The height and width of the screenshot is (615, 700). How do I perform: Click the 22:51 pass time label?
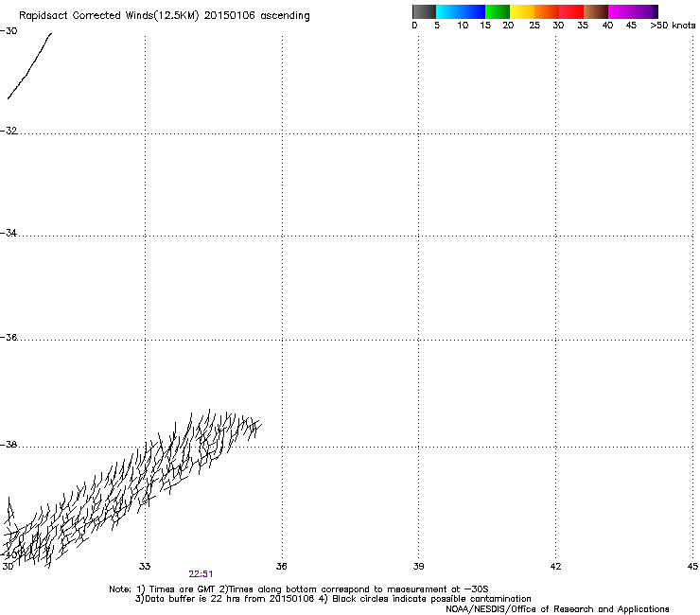pos(201,574)
